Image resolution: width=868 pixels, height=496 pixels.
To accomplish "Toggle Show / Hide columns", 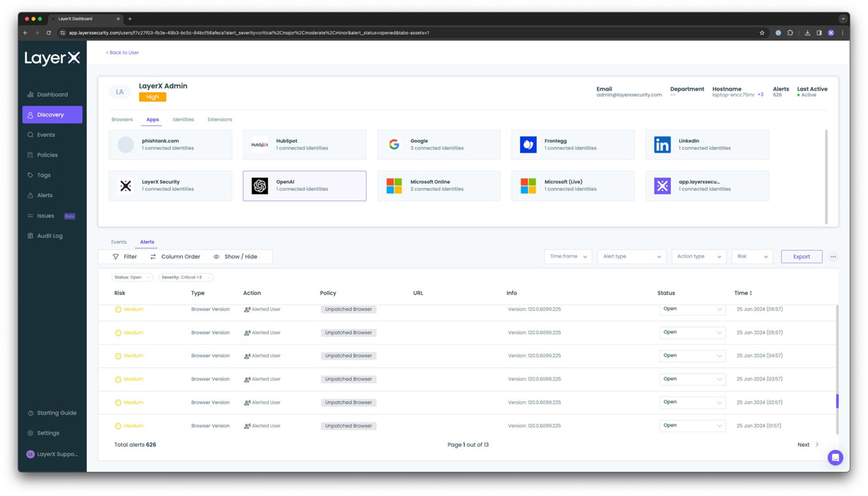I will [x=235, y=257].
